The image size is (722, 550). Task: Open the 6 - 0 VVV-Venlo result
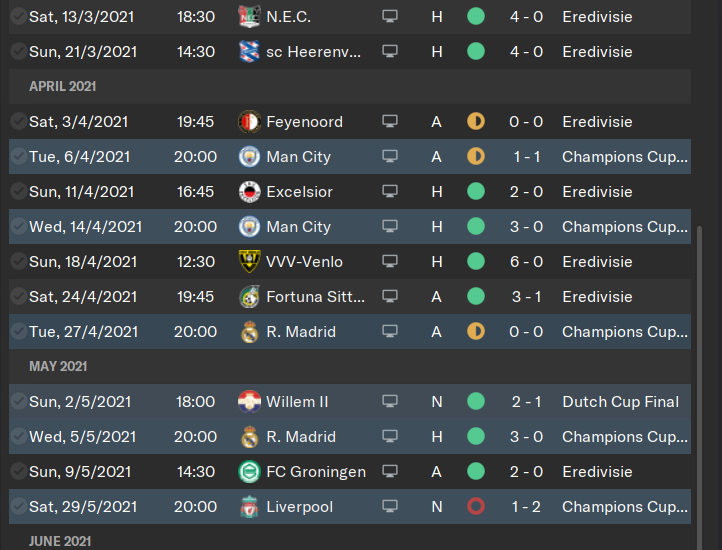pyautogui.click(x=527, y=262)
